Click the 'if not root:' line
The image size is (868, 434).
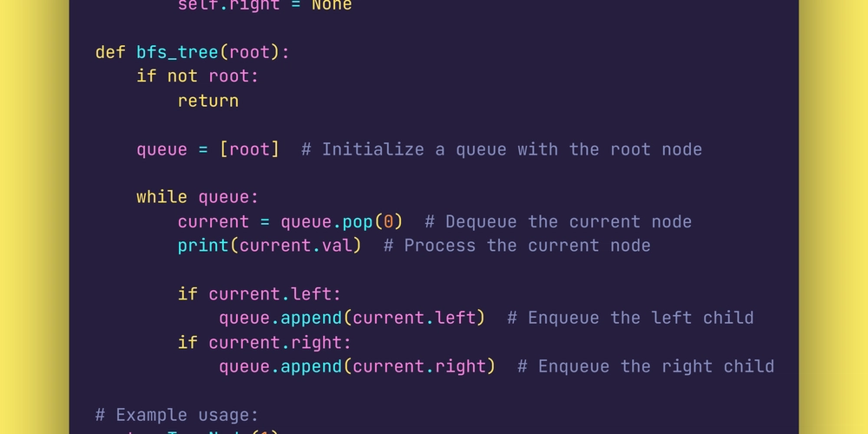point(198,76)
